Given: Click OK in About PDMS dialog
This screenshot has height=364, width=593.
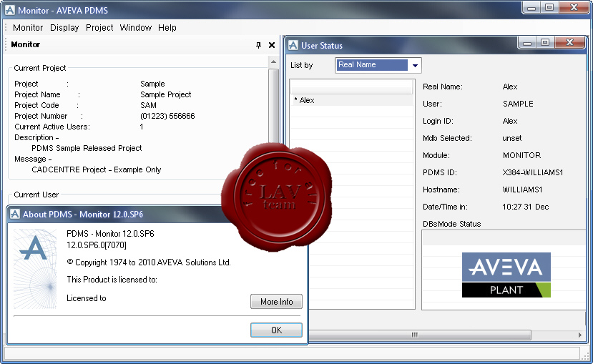Looking at the screenshot, I should click(x=276, y=330).
